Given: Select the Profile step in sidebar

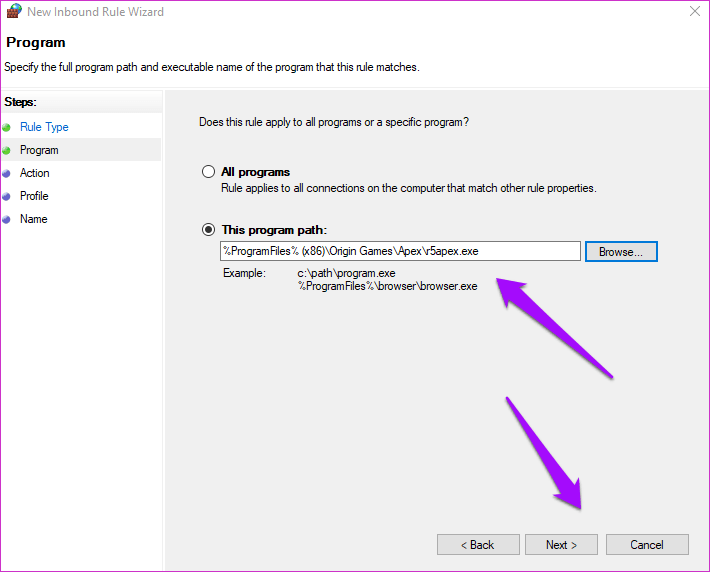Looking at the screenshot, I should (34, 196).
